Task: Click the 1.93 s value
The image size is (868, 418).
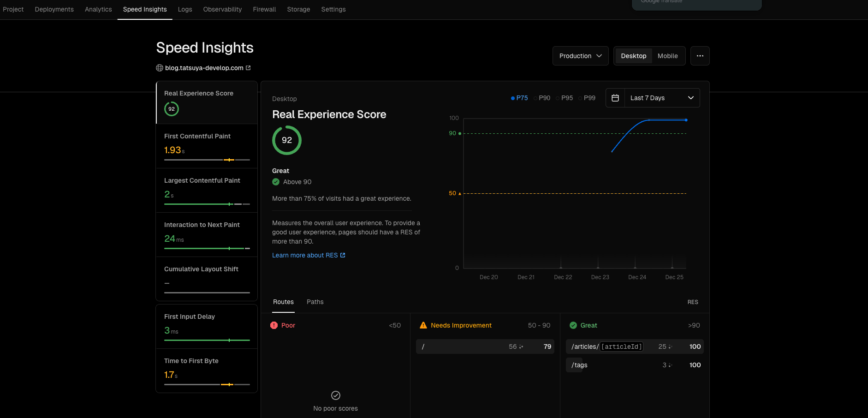Action: pos(174,150)
